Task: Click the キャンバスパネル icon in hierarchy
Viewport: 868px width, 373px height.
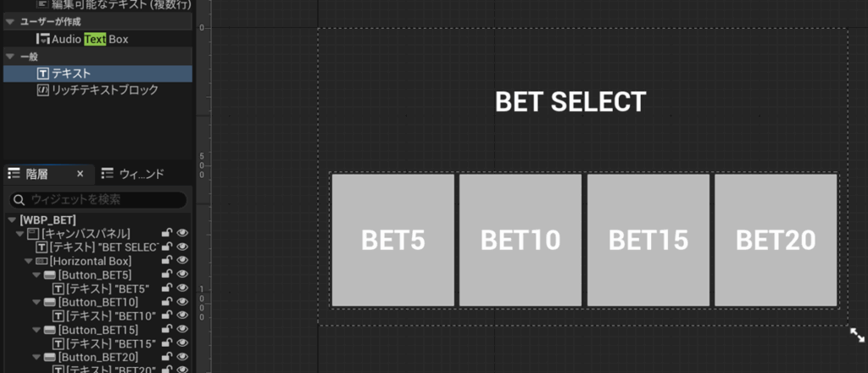Action: coord(32,233)
